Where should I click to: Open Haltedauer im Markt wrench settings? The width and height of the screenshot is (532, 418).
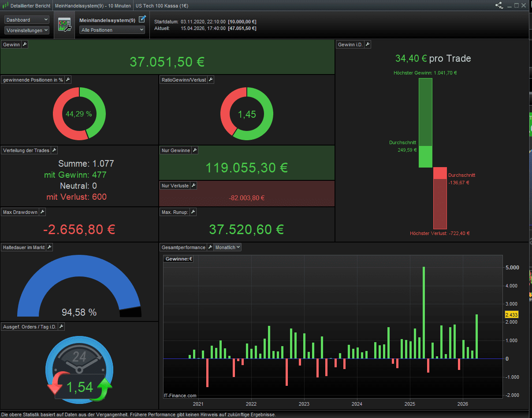[49, 247]
